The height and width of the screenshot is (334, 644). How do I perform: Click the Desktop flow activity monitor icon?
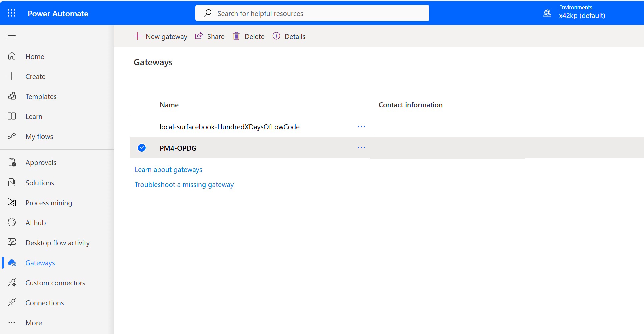pos(12,242)
